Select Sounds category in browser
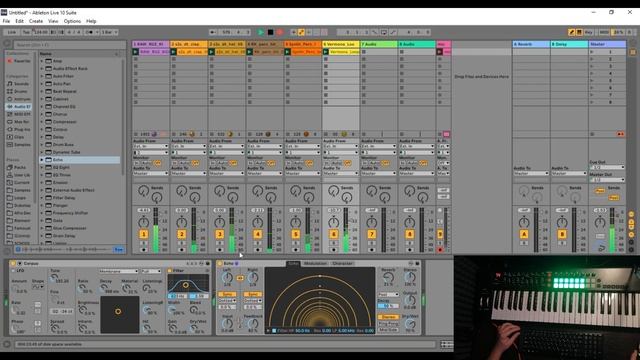Viewport: 640px width, 360px height. click(18, 84)
